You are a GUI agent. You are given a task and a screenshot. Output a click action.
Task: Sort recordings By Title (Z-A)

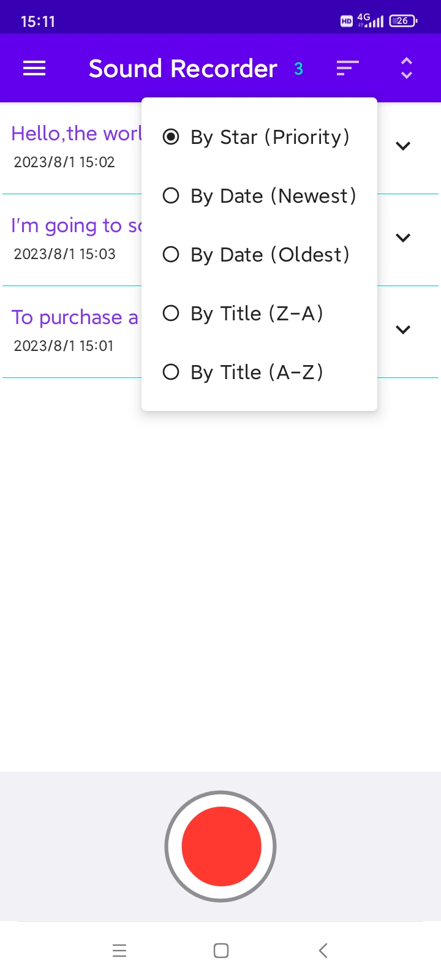pos(259,314)
